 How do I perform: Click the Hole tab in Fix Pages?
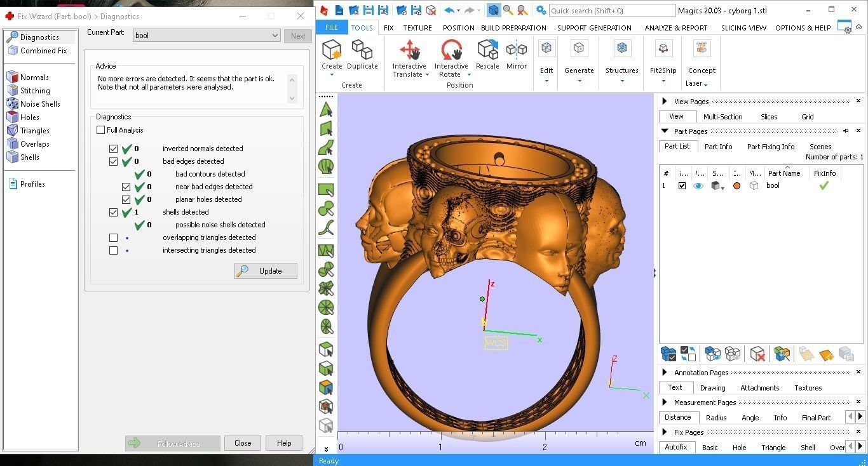tap(740, 448)
